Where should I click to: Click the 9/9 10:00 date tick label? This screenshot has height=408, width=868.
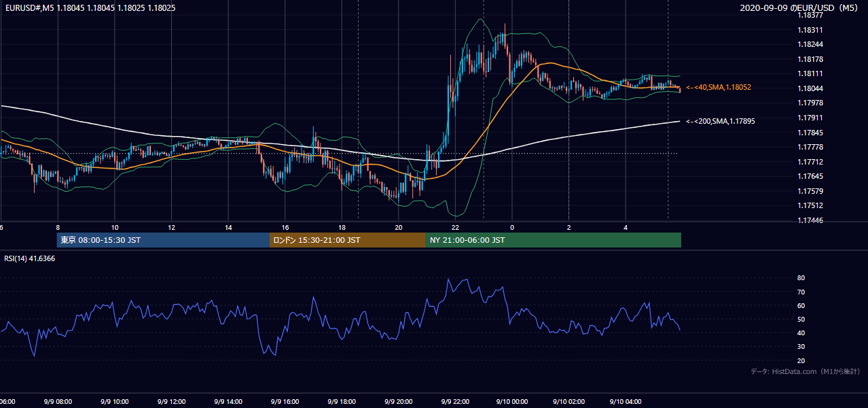click(115, 402)
